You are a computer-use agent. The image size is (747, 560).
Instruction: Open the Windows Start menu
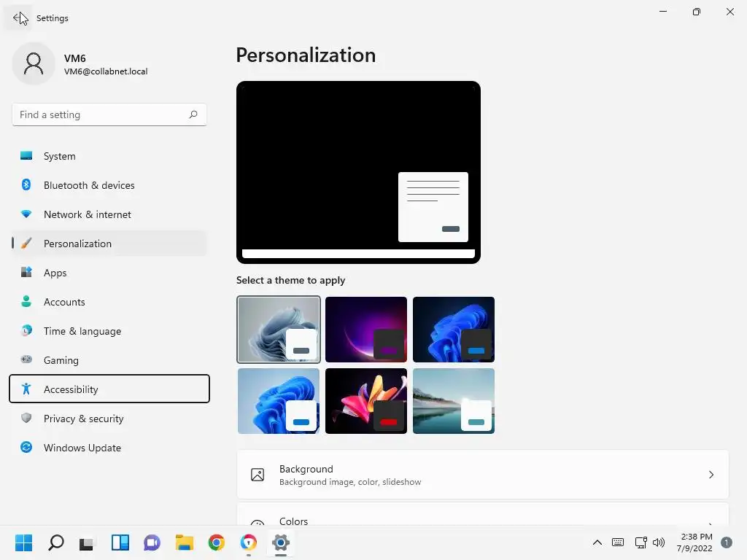point(23,542)
